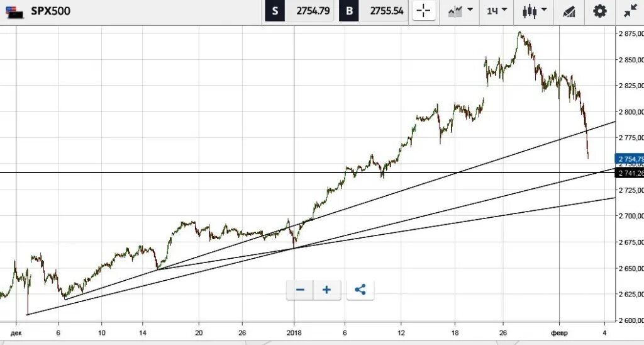Click the 2 600,00 price axis label
The image size is (644, 345).
pos(631,320)
